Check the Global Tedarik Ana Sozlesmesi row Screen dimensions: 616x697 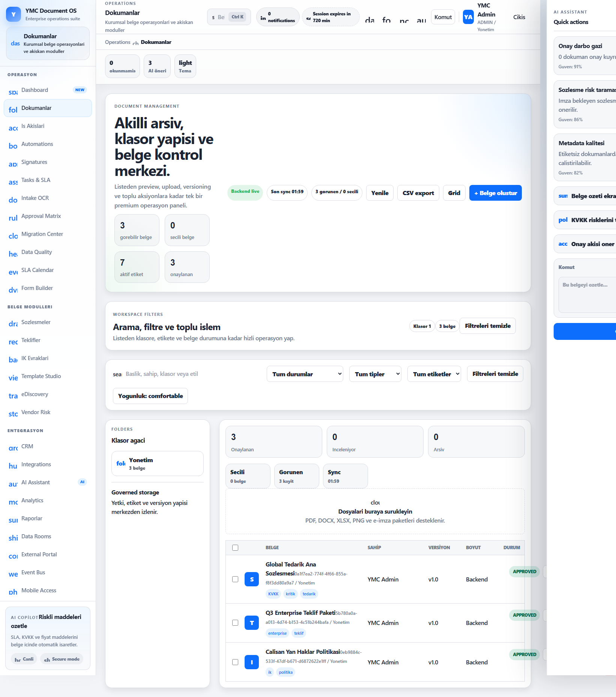point(235,579)
